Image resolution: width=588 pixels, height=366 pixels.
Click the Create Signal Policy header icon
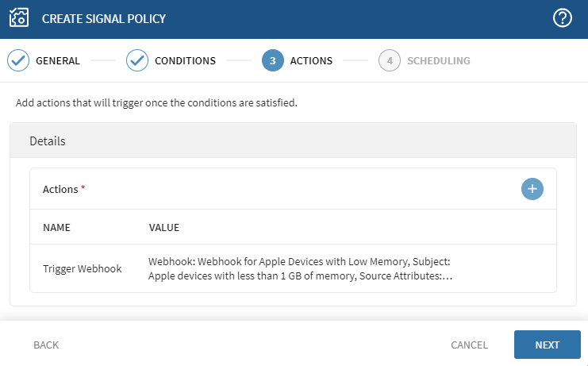click(x=19, y=18)
